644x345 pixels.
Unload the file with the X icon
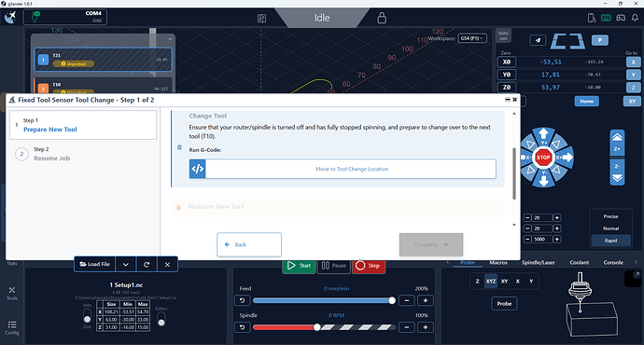[167, 265]
